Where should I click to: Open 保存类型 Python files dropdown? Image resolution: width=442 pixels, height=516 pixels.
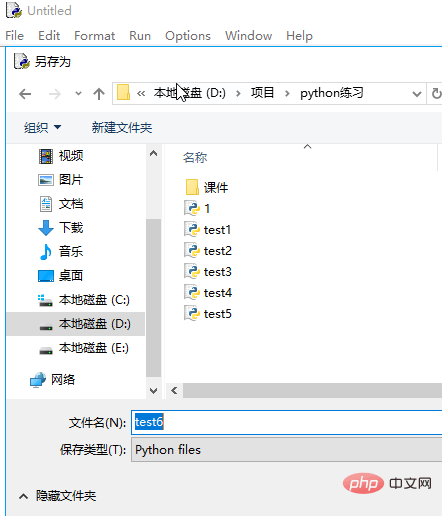pos(287,450)
